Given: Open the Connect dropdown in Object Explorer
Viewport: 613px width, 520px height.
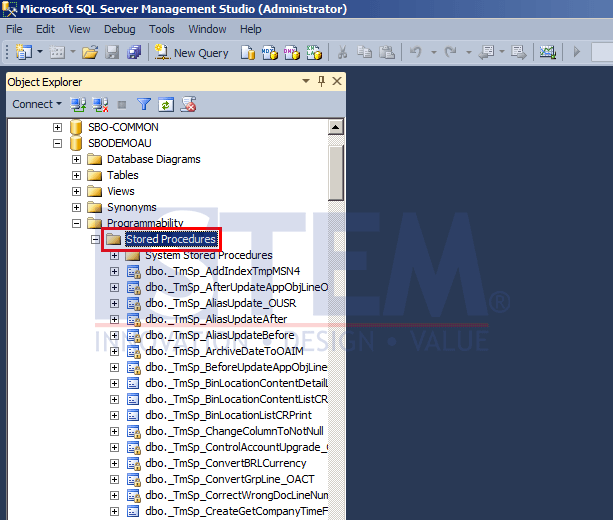Looking at the screenshot, I should tap(37, 104).
